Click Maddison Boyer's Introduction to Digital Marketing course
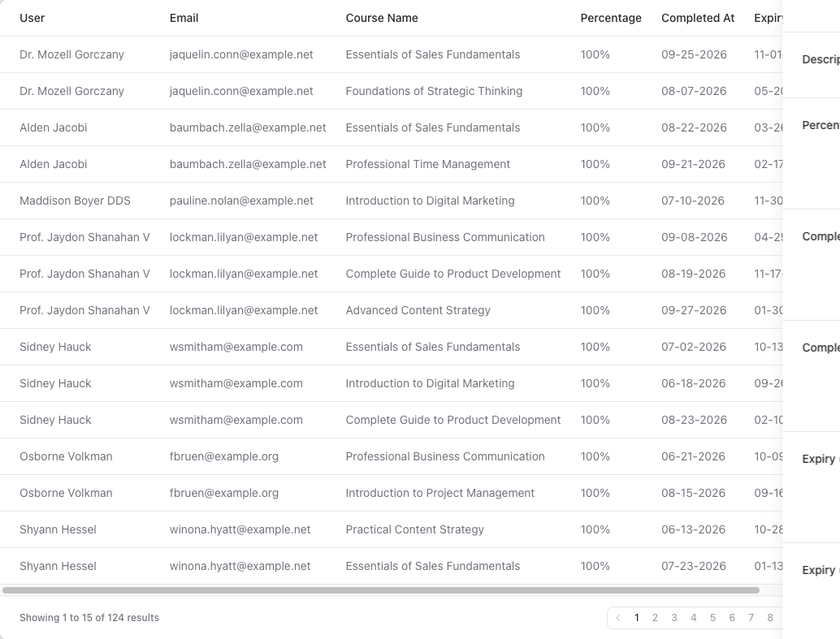The image size is (840, 639). 430,201
